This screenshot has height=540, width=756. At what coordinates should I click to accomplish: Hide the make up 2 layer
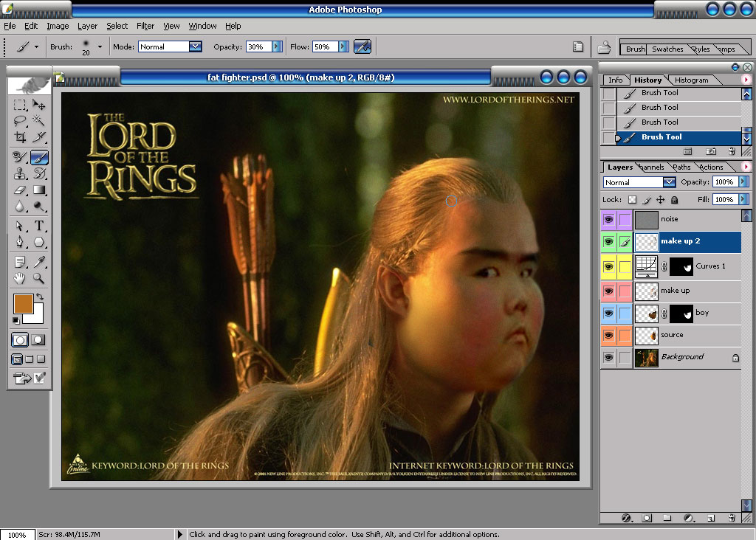coord(608,242)
